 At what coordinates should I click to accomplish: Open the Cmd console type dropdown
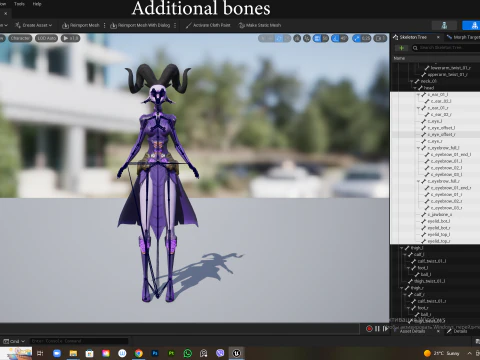[x=14, y=341]
